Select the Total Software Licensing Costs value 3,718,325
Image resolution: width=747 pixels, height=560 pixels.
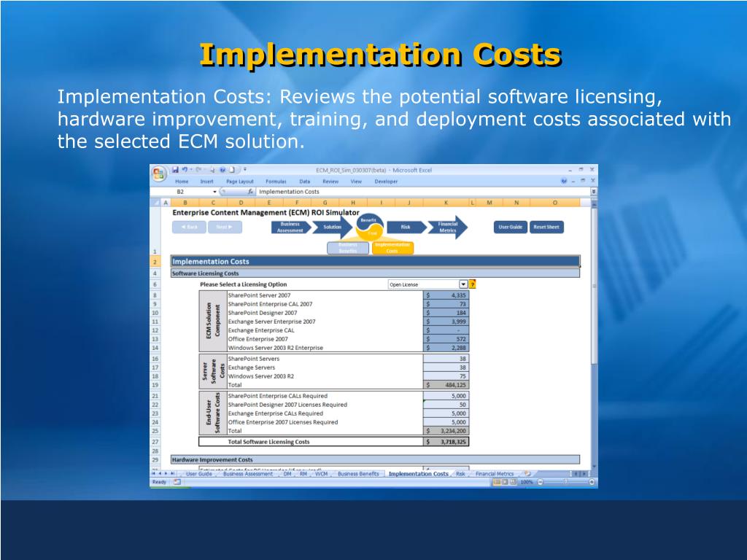pyautogui.click(x=446, y=442)
